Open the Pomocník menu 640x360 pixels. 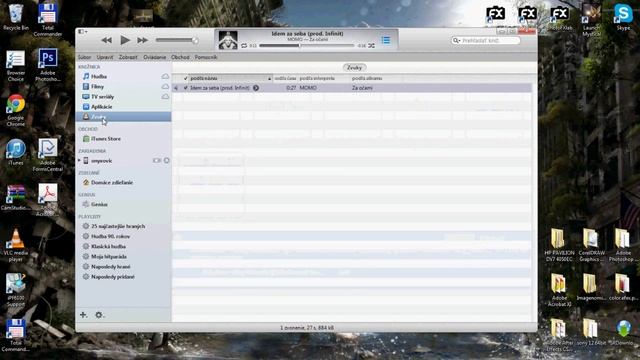click(x=206, y=57)
